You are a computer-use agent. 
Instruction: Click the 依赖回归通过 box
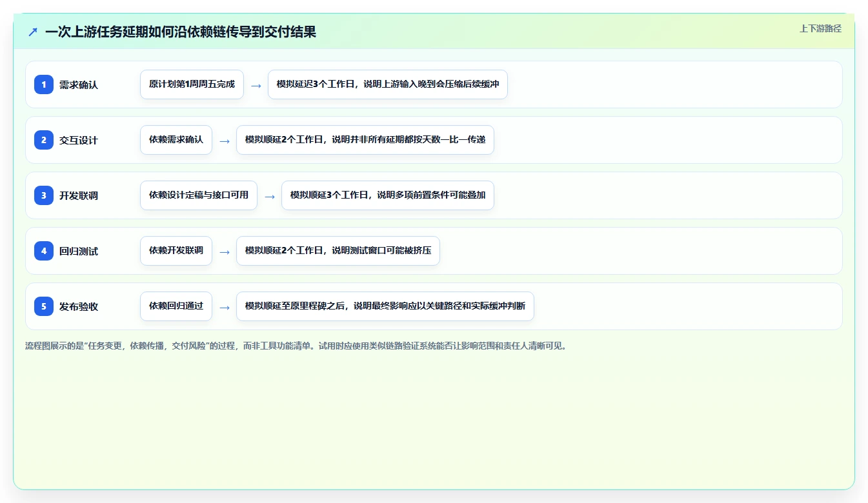coord(176,306)
